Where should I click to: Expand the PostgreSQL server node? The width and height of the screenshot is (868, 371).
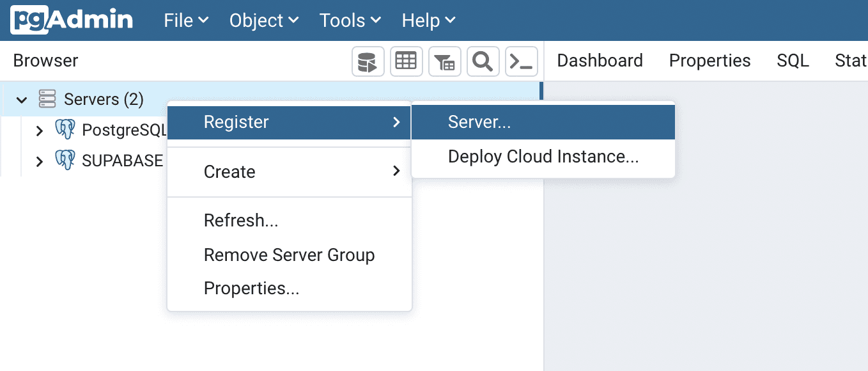(x=40, y=130)
